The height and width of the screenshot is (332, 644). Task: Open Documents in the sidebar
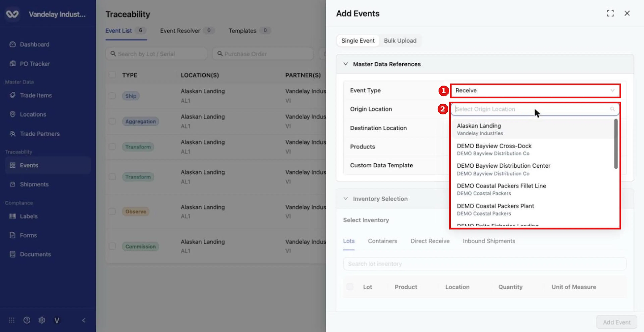click(x=30, y=254)
